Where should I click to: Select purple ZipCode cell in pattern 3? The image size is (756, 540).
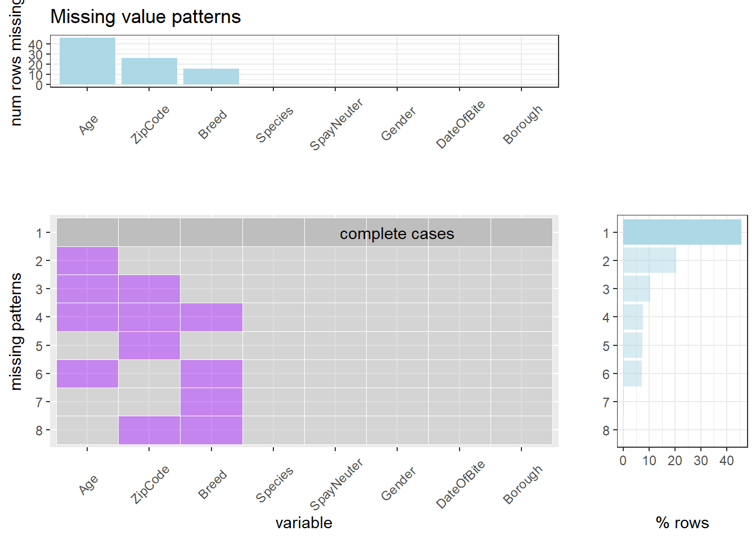click(149, 289)
